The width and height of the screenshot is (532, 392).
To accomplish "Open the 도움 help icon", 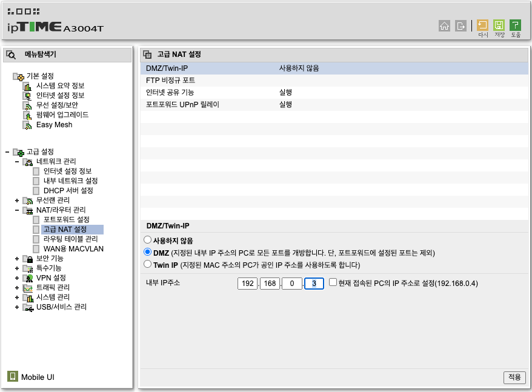I will [x=515, y=25].
